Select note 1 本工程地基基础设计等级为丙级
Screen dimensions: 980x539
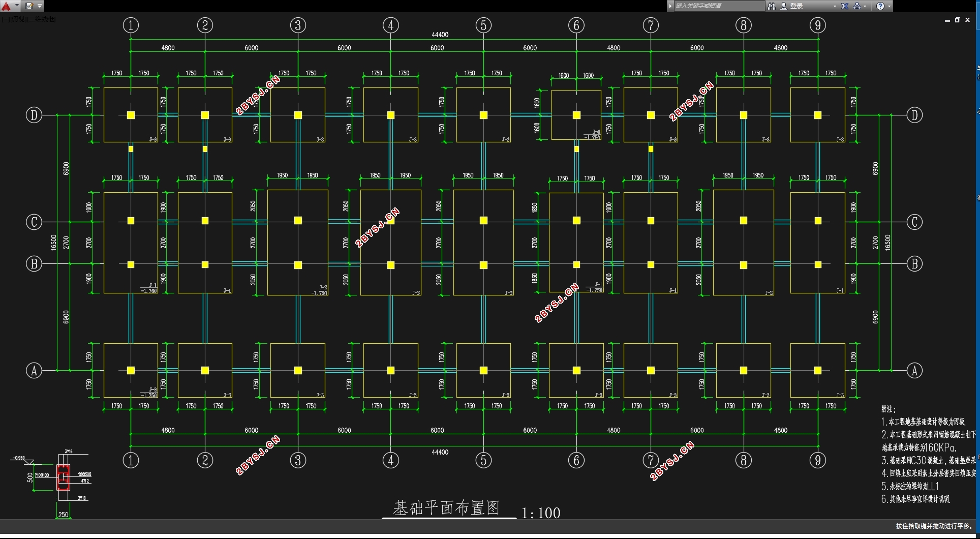click(923, 422)
